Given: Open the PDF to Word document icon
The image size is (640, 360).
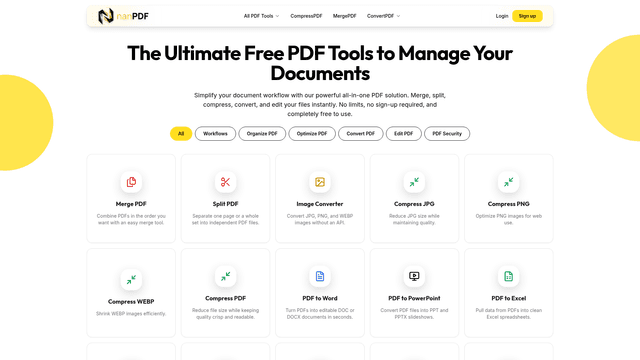Looking at the screenshot, I should click(x=320, y=276).
